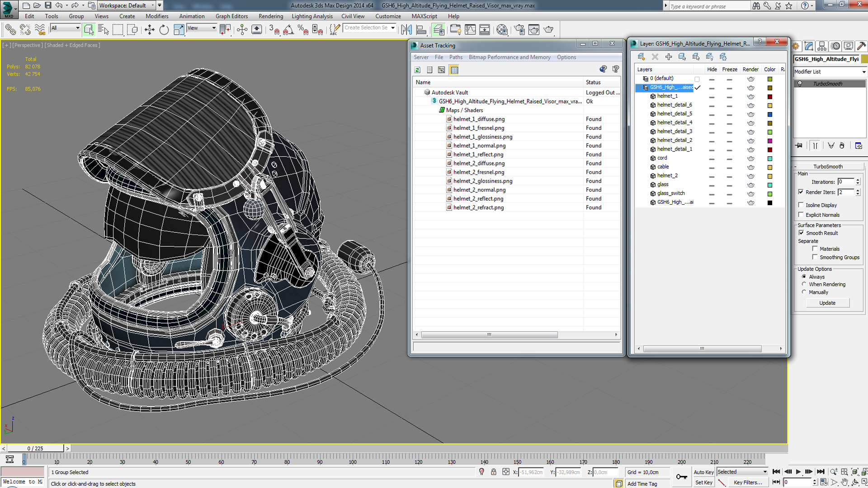Choose the Select and Scale tool
868x488 pixels.
pyautogui.click(x=179, y=30)
